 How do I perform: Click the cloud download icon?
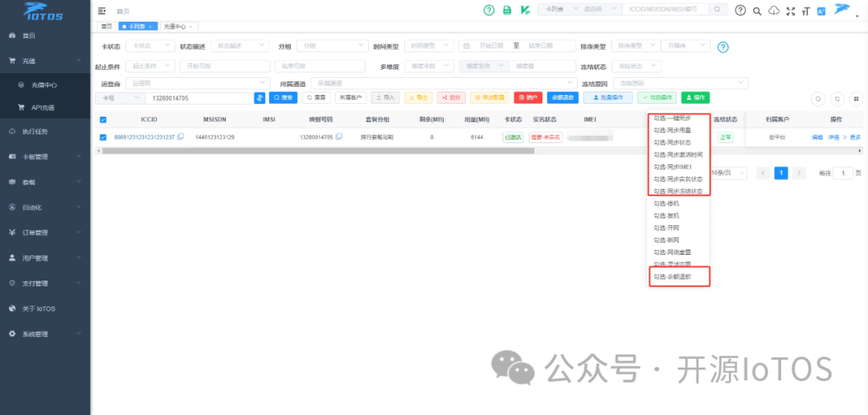coord(774,10)
